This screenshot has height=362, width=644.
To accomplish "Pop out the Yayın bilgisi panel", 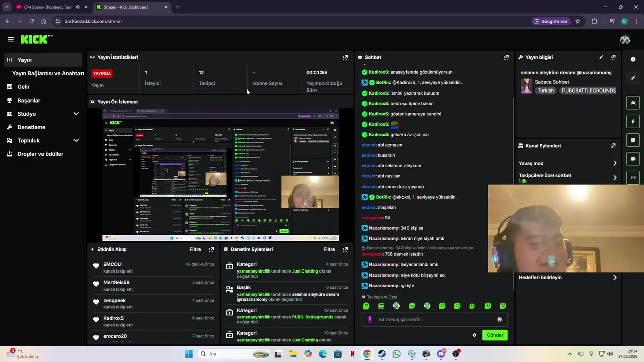I will (613, 57).
